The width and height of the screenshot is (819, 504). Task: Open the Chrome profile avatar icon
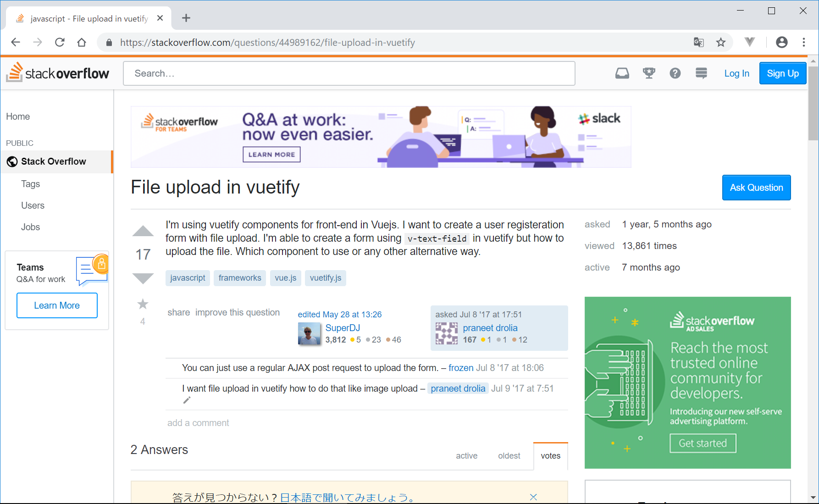coord(781,43)
